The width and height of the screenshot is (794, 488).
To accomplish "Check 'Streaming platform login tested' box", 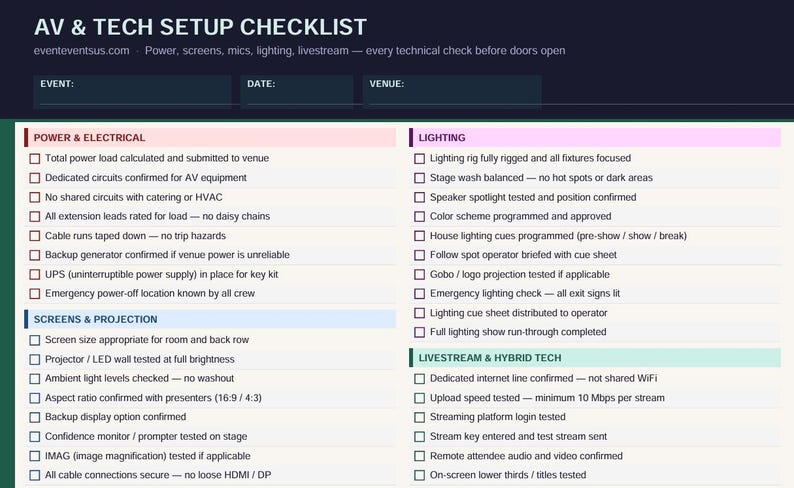I will (x=419, y=417).
